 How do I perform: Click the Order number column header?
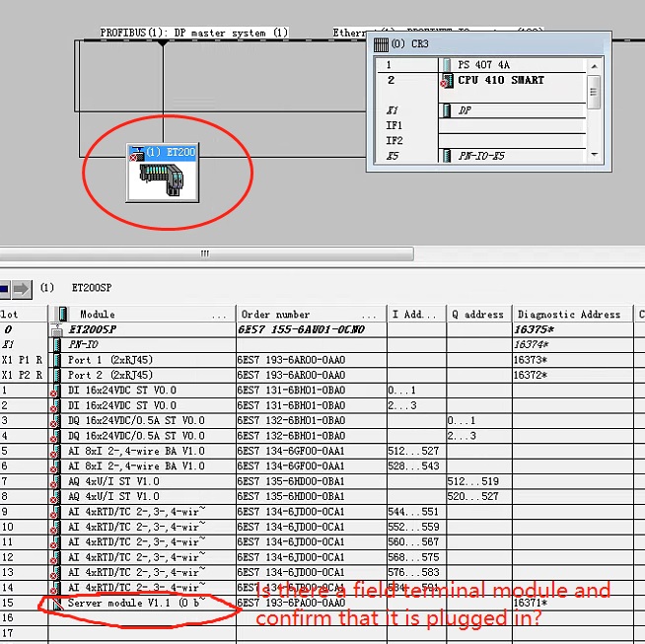click(312, 315)
